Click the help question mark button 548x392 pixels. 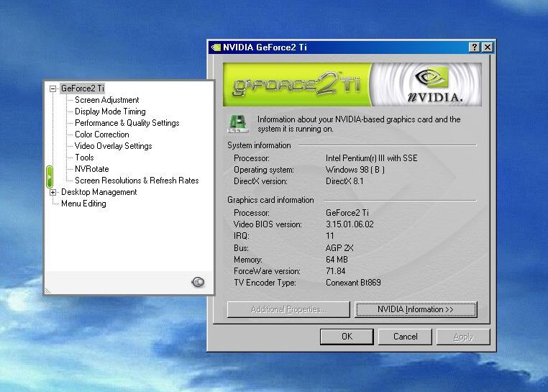tap(474, 47)
